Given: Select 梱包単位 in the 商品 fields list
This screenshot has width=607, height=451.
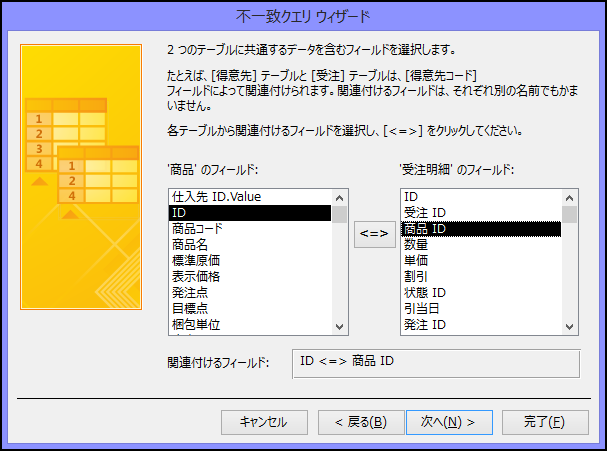Looking at the screenshot, I should tap(250, 324).
